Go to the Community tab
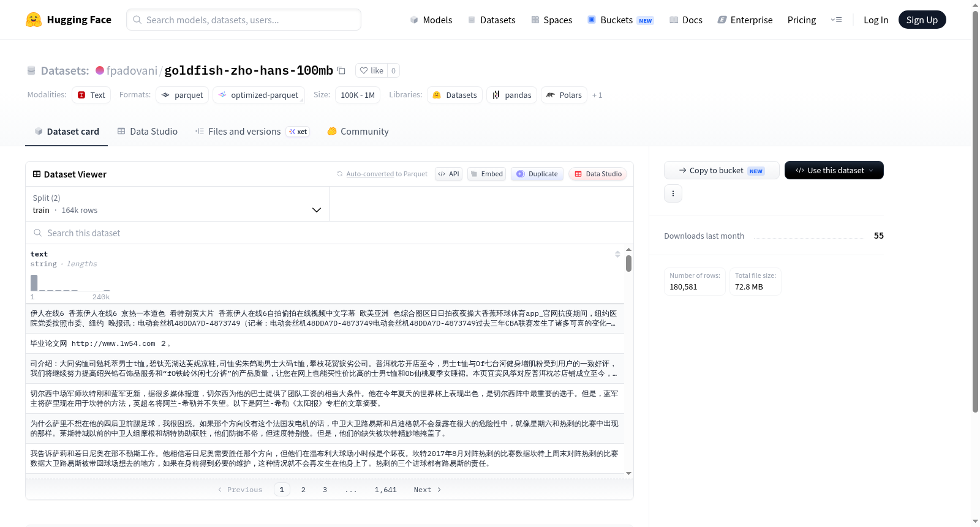The width and height of the screenshot is (980, 527). point(358,132)
